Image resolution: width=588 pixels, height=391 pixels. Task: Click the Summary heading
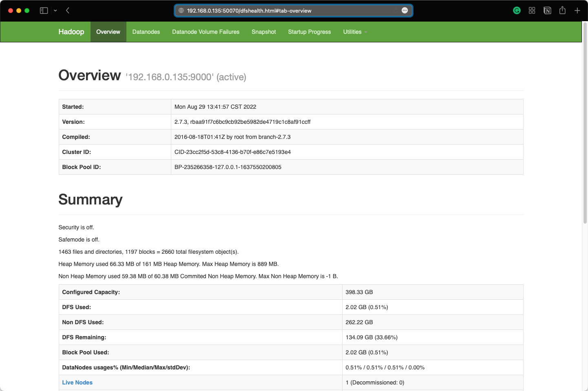(x=91, y=200)
